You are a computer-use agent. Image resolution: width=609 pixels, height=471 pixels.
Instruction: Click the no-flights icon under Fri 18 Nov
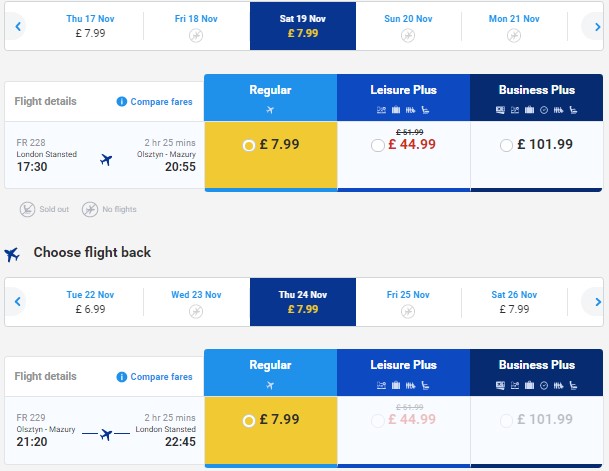point(196,36)
